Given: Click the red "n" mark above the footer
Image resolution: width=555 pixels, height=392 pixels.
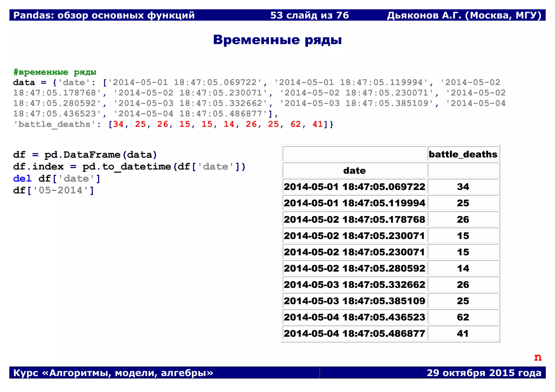Looking at the screenshot, I should (x=538, y=357).
